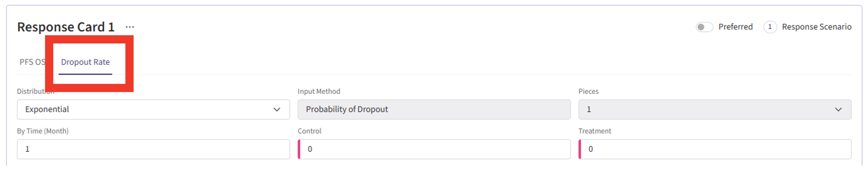Open the Distribution dropdown showing Exponential

coord(148,109)
